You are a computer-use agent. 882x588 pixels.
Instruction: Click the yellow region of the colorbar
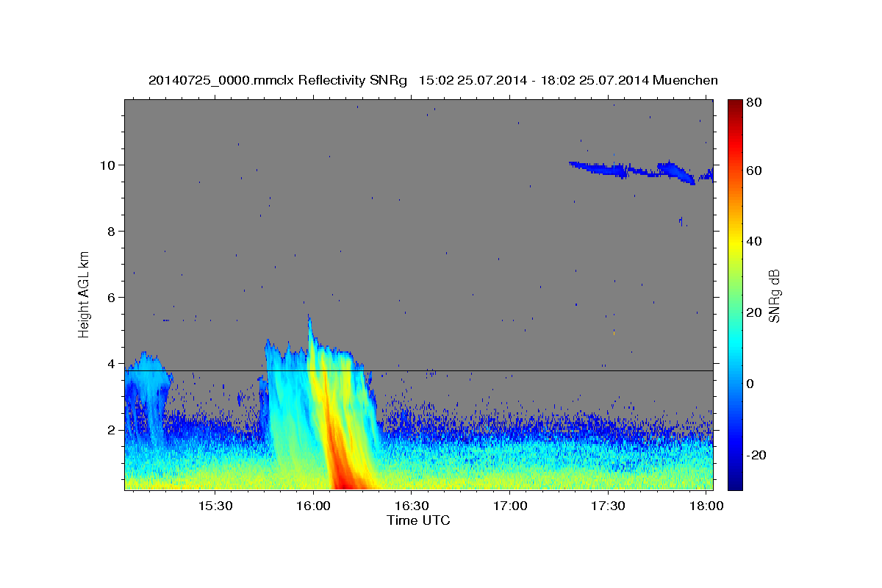(735, 243)
